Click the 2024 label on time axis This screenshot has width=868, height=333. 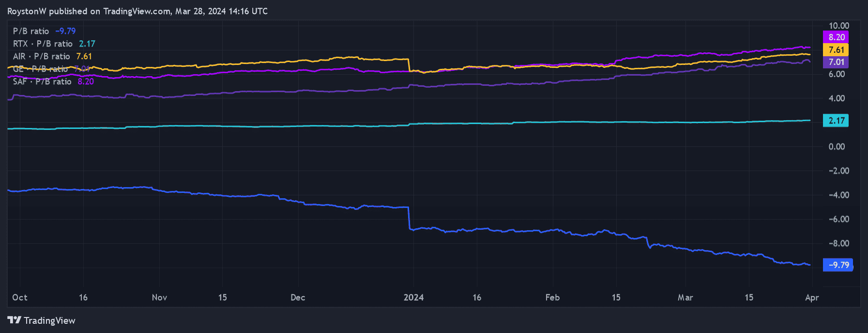[x=413, y=298]
